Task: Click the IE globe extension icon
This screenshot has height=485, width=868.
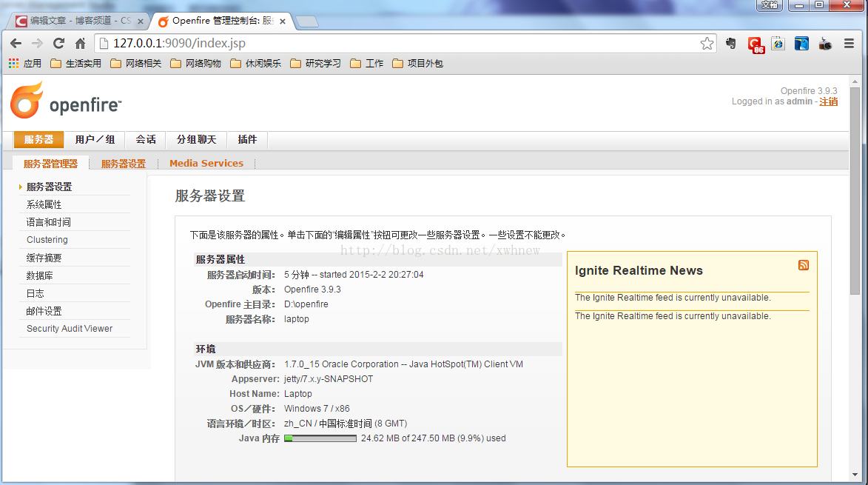Action: [x=778, y=43]
